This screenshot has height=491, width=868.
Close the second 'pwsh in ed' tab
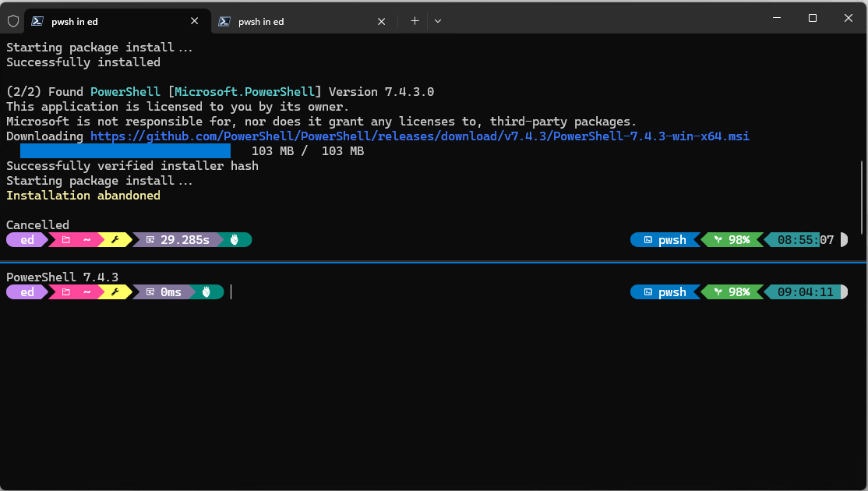(382, 21)
